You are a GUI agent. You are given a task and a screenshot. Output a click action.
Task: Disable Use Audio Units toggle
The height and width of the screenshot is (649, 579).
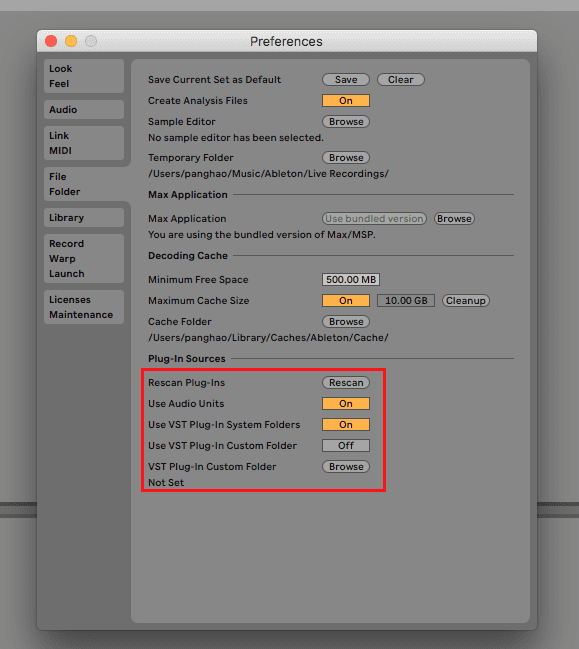pos(346,404)
